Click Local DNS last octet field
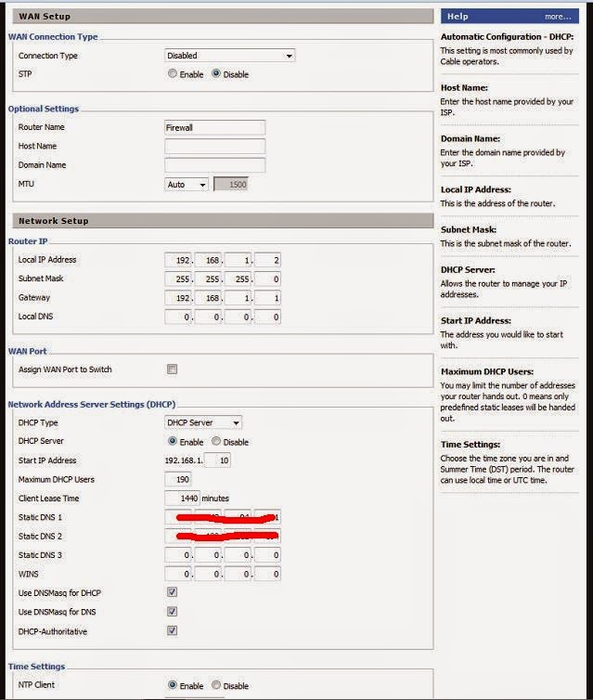The height and width of the screenshot is (700, 593). click(x=267, y=317)
